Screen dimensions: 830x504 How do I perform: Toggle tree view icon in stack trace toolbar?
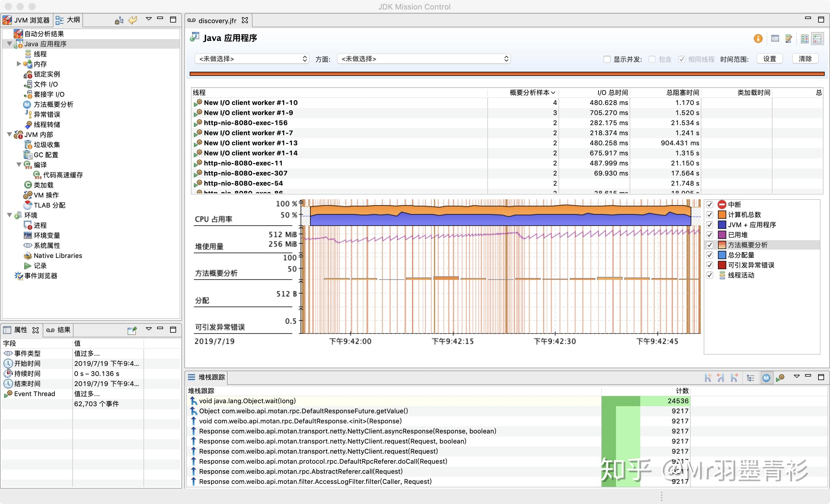coord(750,378)
